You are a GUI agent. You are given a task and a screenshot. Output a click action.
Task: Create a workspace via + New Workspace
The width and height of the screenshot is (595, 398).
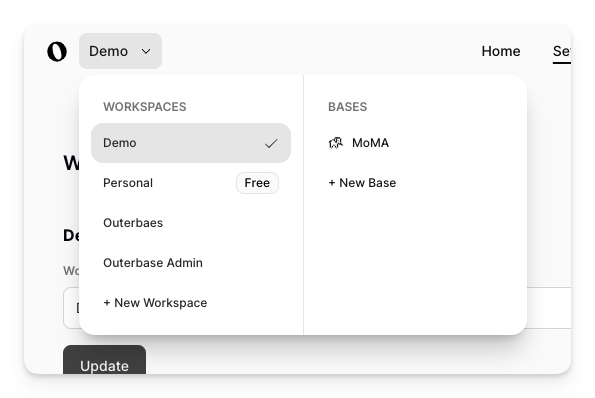(x=155, y=303)
